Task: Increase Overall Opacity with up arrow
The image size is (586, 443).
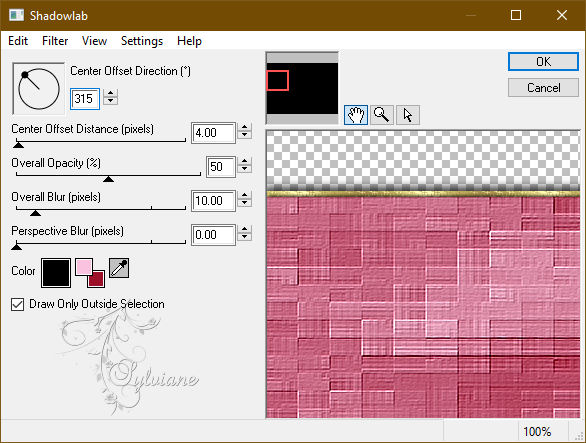Action: coord(244,161)
